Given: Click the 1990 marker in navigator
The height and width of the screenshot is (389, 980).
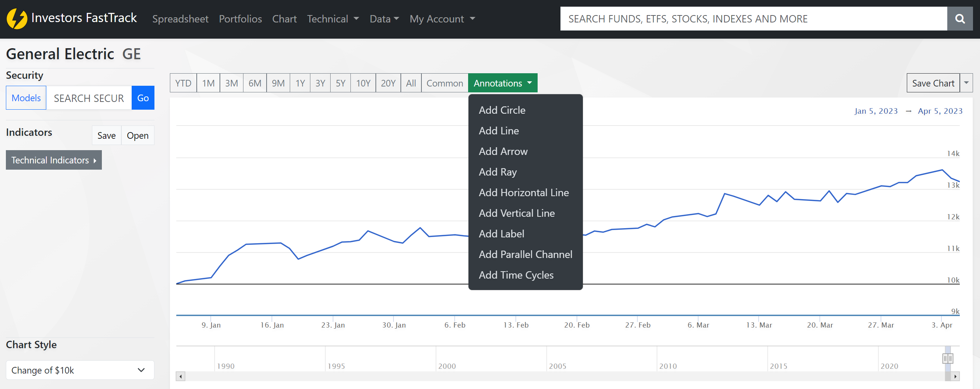Looking at the screenshot, I should 225,366.
